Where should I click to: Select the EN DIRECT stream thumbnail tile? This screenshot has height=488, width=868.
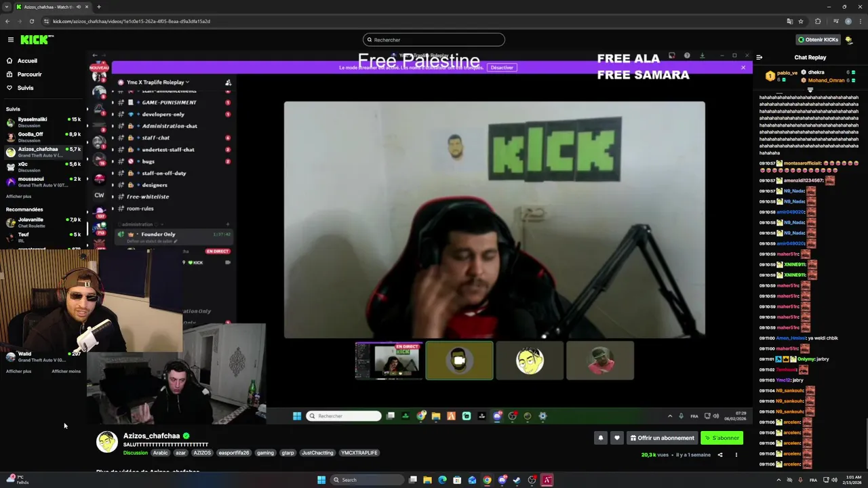pyautogui.click(x=388, y=361)
